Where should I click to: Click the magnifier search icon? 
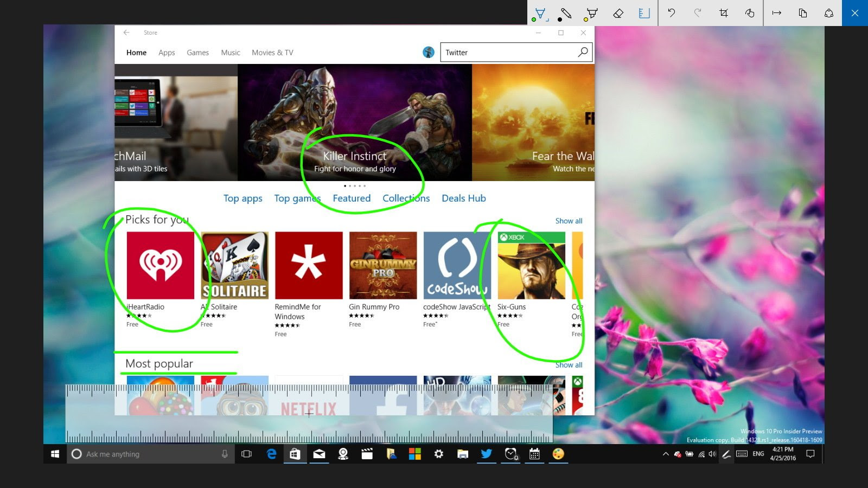[x=583, y=52]
